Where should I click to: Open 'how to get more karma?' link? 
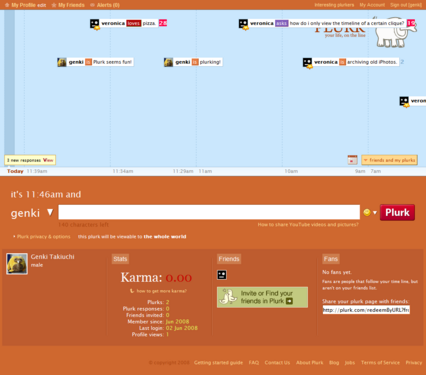tap(161, 291)
